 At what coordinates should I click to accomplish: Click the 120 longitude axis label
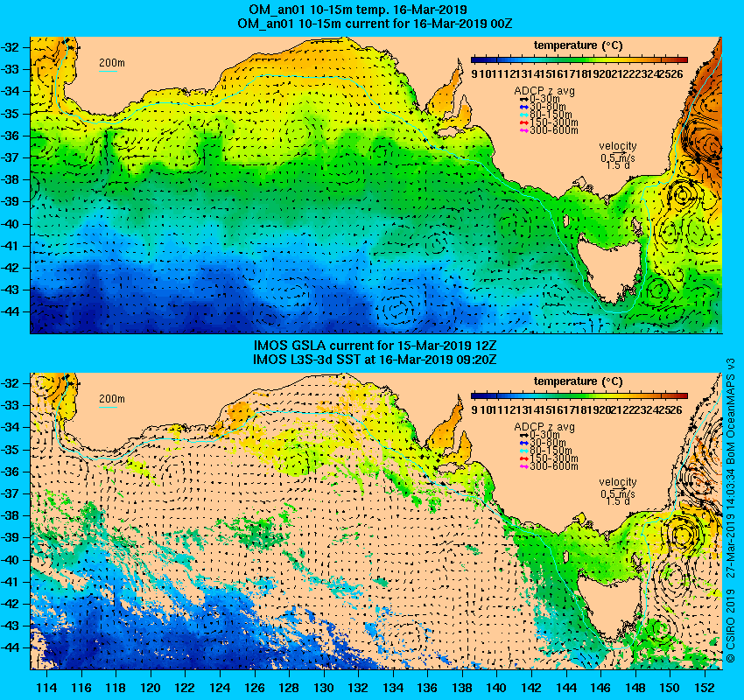tap(151, 688)
